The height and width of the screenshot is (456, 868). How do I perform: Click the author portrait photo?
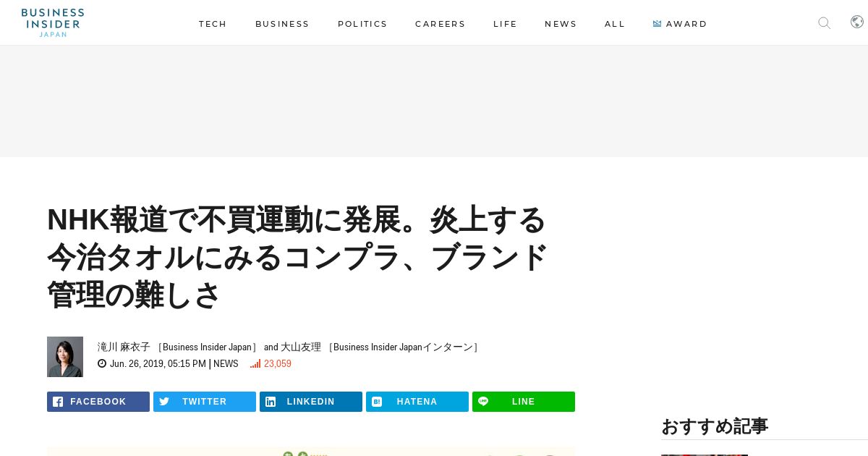[65, 357]
